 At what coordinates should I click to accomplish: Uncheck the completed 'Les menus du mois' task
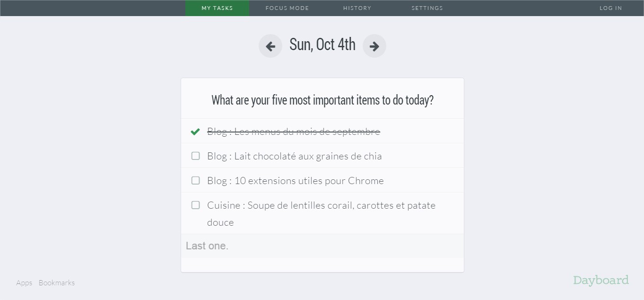pyautogui.click(x=195, y=132)
